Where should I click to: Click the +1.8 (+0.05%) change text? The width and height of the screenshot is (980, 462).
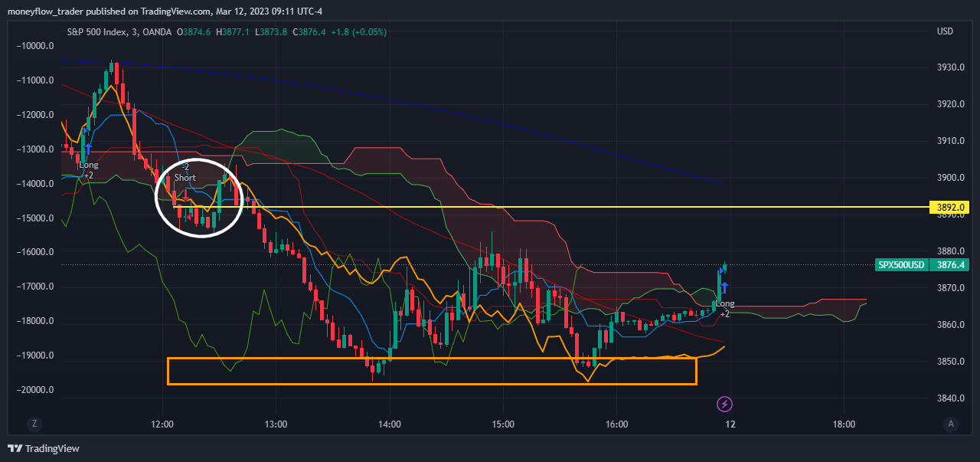point(359,32)
